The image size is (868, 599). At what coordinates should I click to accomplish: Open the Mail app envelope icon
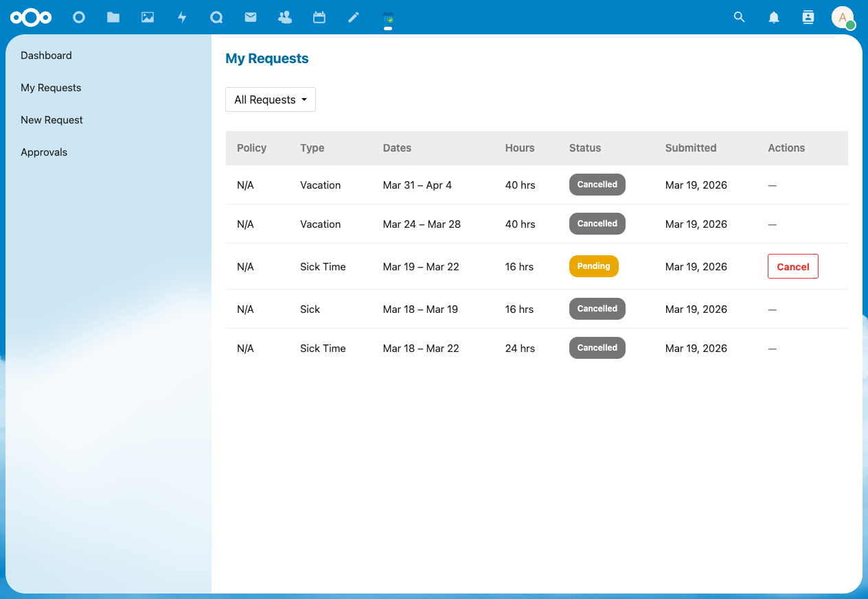pyautogui.click(x=251, y=17)
